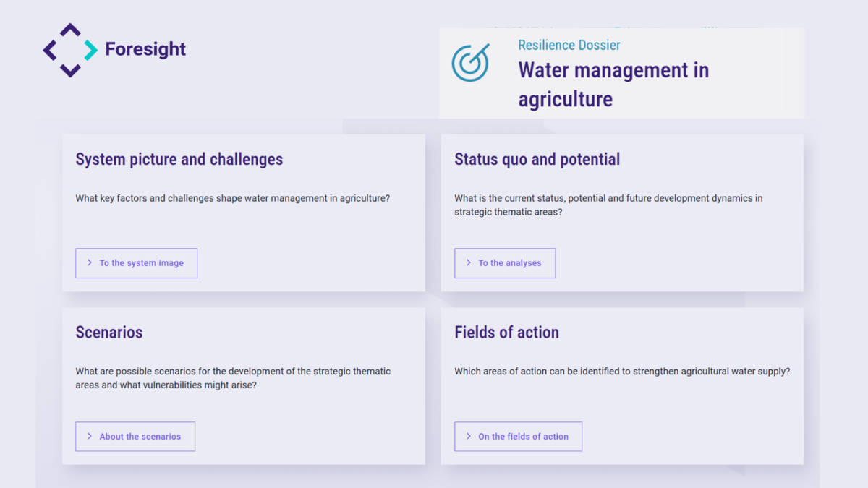The height and width of the screenshot is (488, 868).
Task: Select the "System picture and challenges" heading
Action: (179, 159)
